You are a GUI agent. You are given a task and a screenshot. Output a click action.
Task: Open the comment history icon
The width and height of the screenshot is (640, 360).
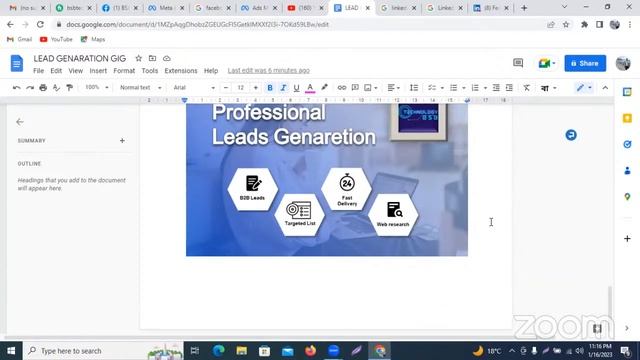(x=518, y=63)
